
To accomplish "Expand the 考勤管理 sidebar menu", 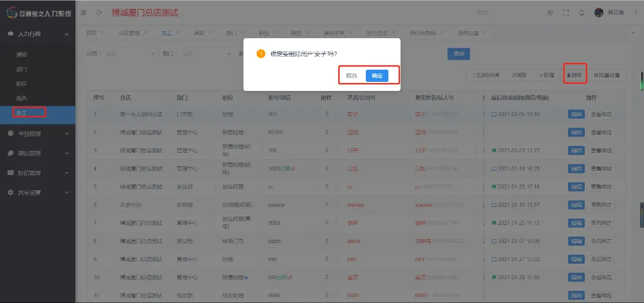I will click(37, 134).
